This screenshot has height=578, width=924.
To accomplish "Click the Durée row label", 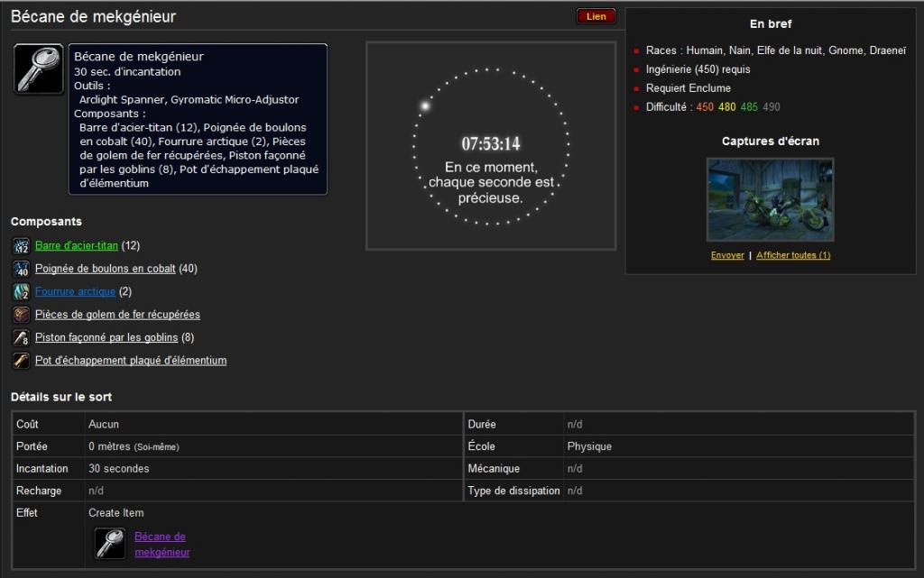I will (482, 425).
